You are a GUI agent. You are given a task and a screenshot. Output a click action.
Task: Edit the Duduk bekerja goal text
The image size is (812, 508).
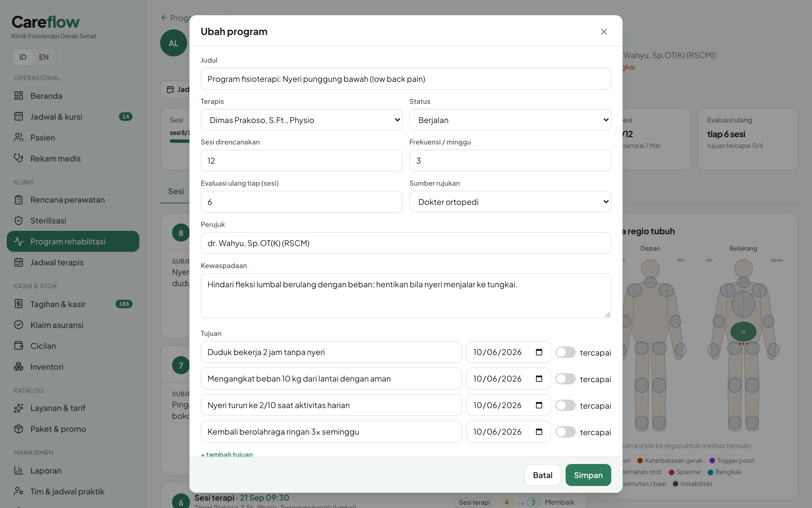coord(331,352)
